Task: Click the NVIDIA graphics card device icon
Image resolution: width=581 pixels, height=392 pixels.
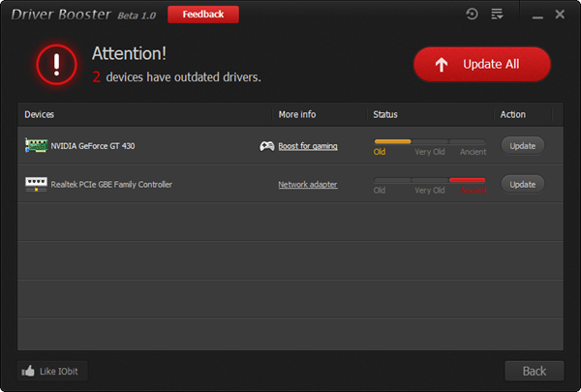Action: click(x=36, y=145)
